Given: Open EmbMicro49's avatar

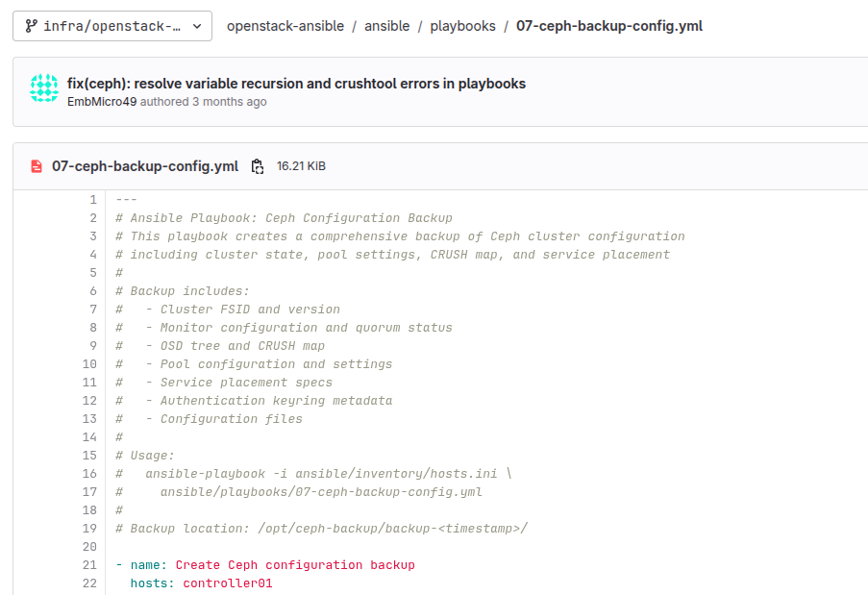Looking at the screenshot, I should pyautogui.click(x=44, y=88).
